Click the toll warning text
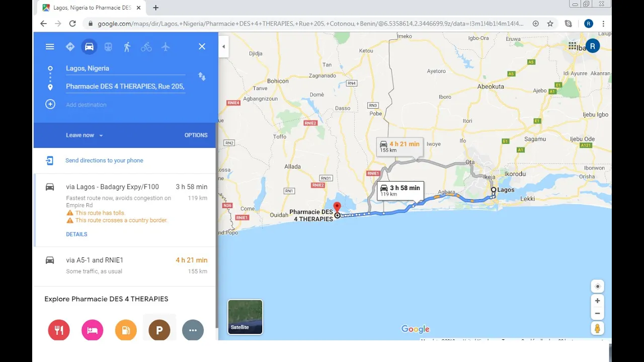 (x=100, y=213)
